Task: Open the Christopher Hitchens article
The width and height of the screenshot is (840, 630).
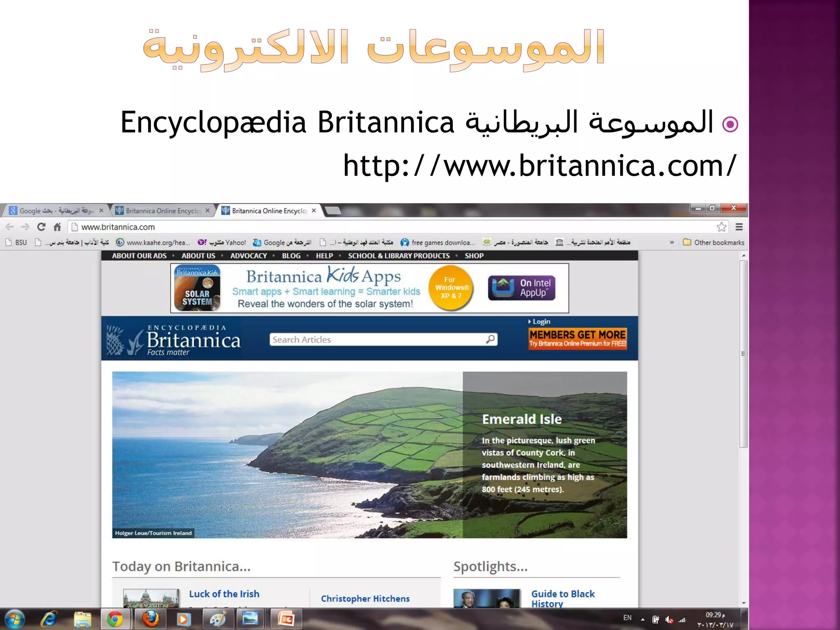Action: (x=365, y=598)
